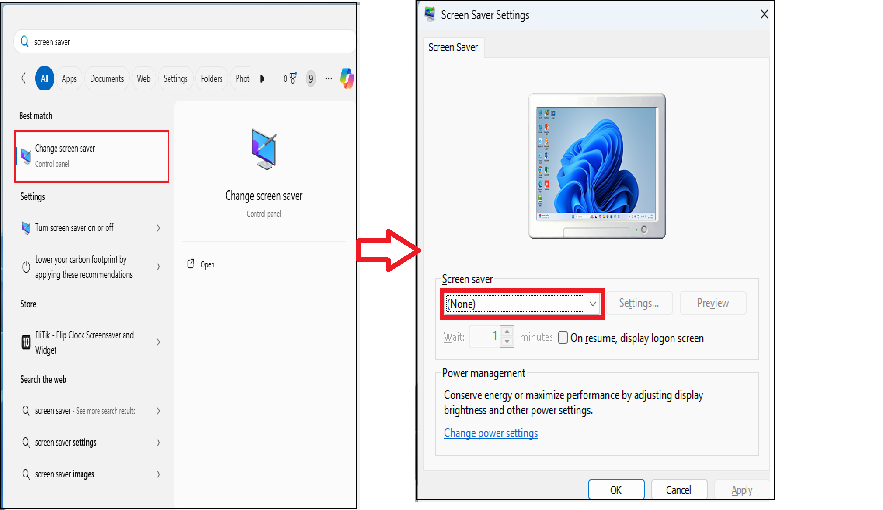Click the monitor preview thumbnail
Screen dimensions: 883x510
pos(597,165)
